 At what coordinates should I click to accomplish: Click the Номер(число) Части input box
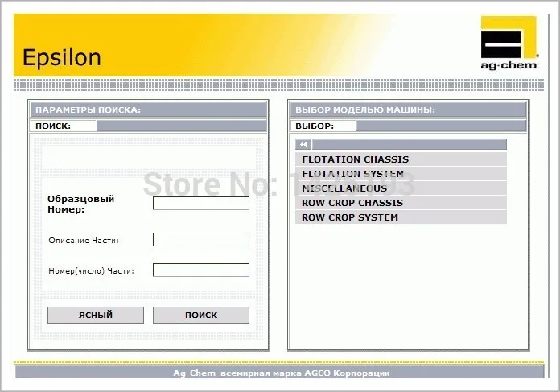click(x=201, y=270)
